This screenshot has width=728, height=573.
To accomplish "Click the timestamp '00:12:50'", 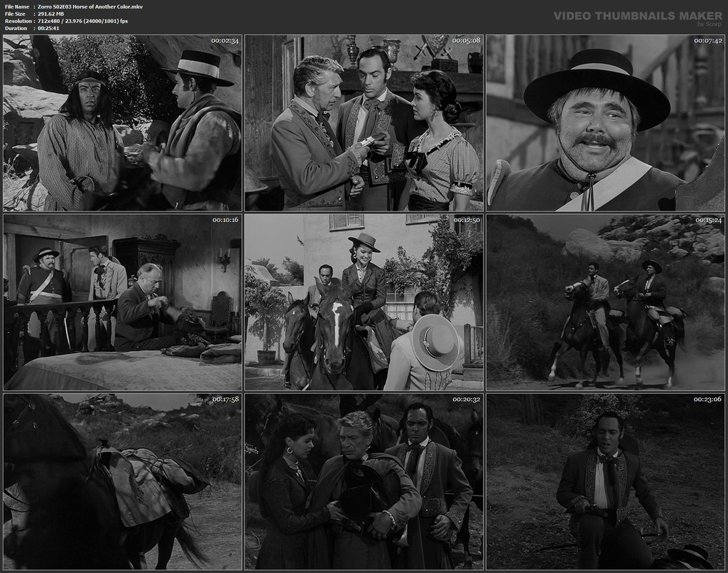I will click(467, 220).
